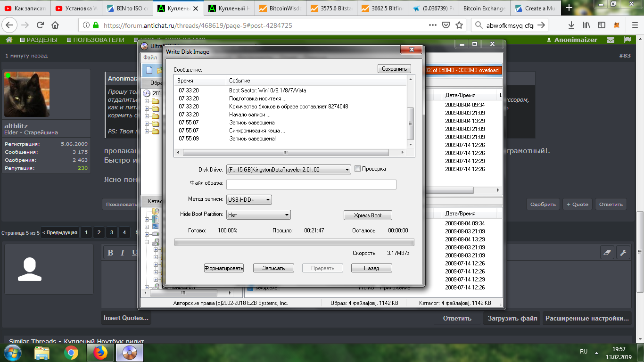Click the #83 post number link

coord(625,56)
